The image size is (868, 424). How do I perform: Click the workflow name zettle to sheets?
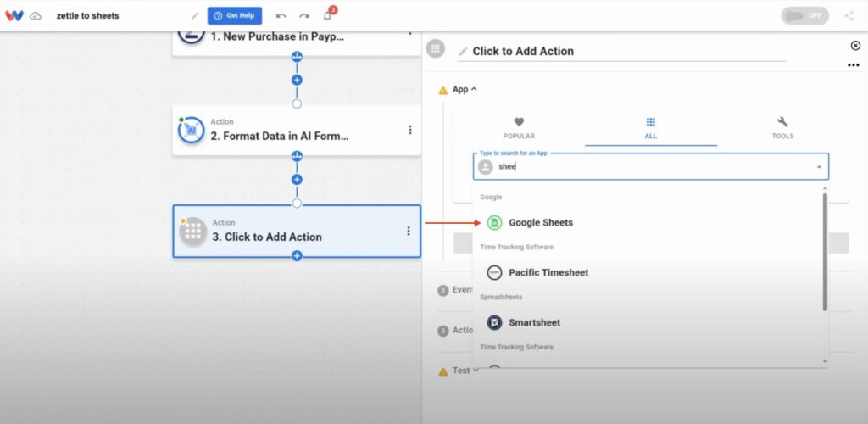pos(87,15)
